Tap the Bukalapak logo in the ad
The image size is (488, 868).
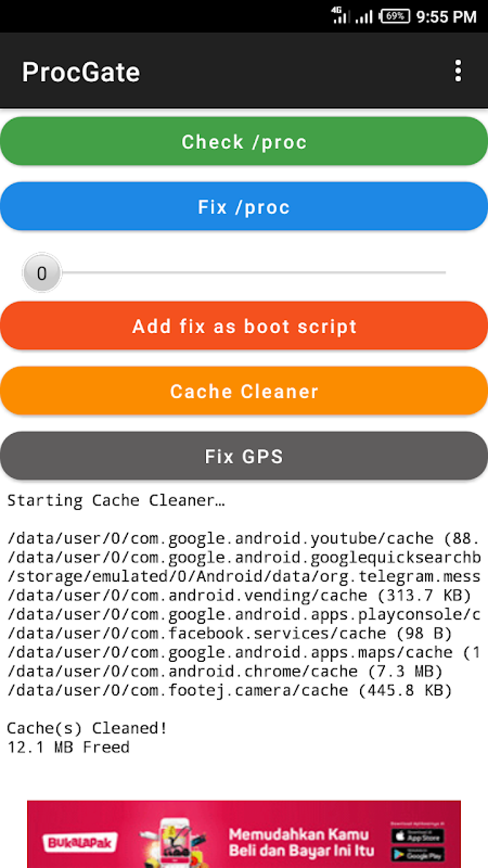click(80, 843)
